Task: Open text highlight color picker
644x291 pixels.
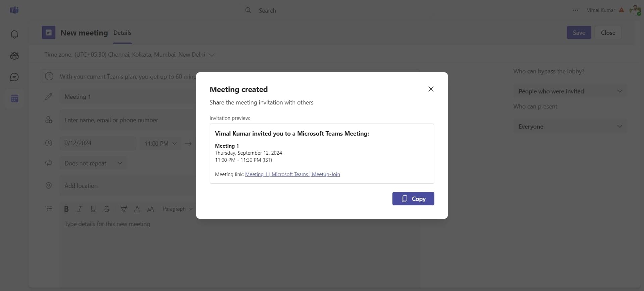Action: 123,209
